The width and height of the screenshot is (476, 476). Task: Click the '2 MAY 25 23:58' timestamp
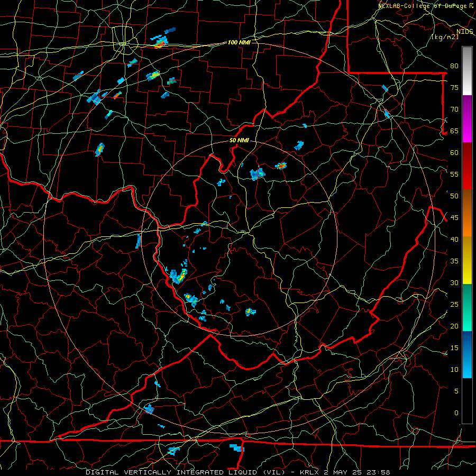coord(357,472)
